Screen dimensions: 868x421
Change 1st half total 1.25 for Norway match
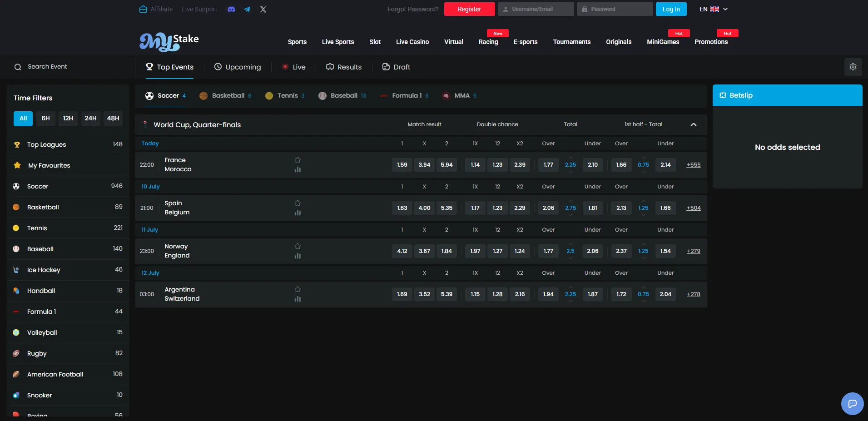[643, 251]
